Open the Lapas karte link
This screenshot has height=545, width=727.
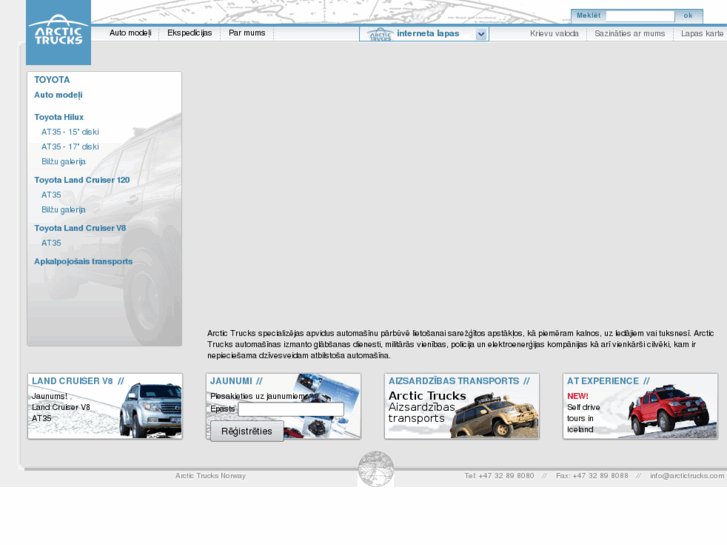[x=702, y=33]
